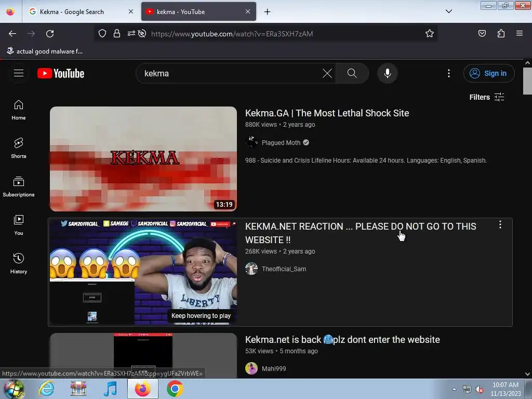Open a new tab with plus button
The image size is (532, 399).
coord(268,12)
